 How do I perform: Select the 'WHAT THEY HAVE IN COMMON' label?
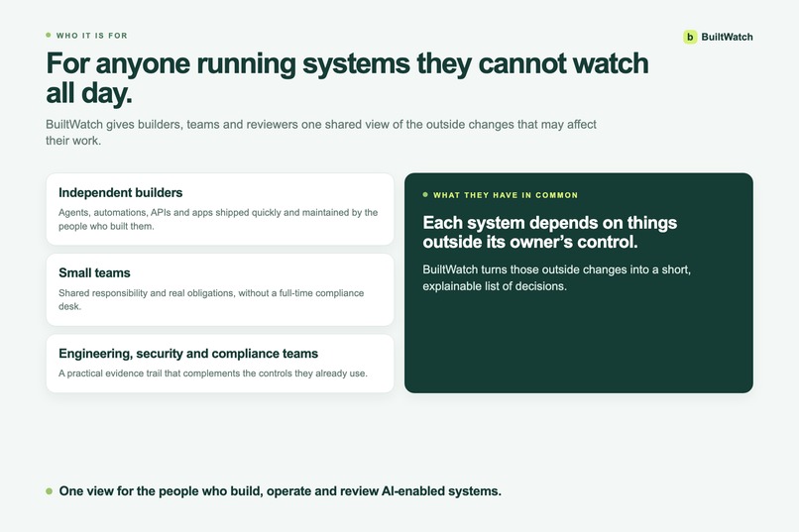tap(506, 195)
